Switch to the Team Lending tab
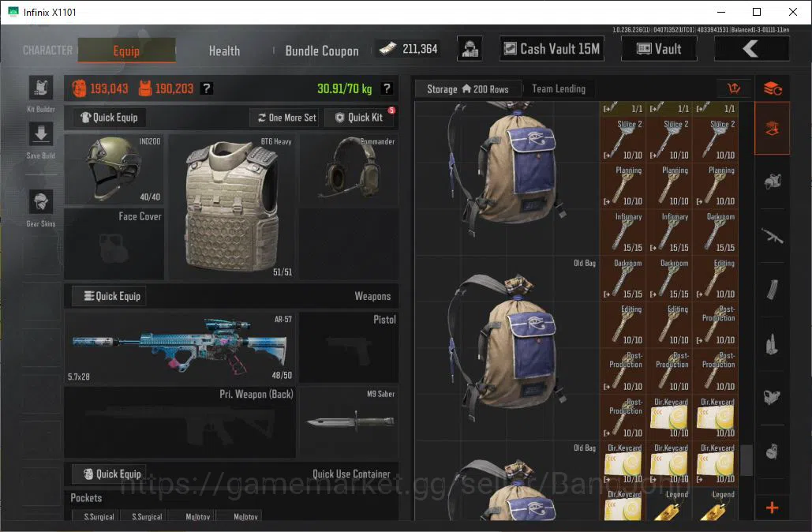The width and height of the screenshot is (812, 532). point(559,89)
